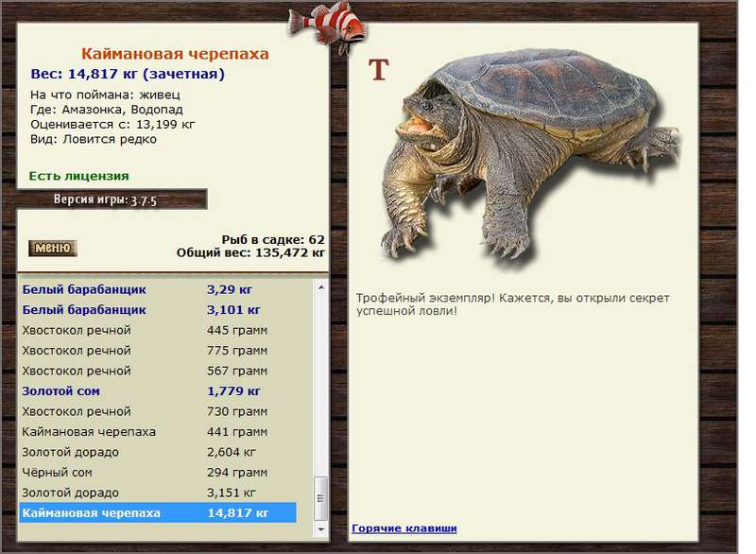The width and height of the screenshot is (756, 554).
Task: Click the fish list scroll up arrow
Action: [x=321, y=287]
